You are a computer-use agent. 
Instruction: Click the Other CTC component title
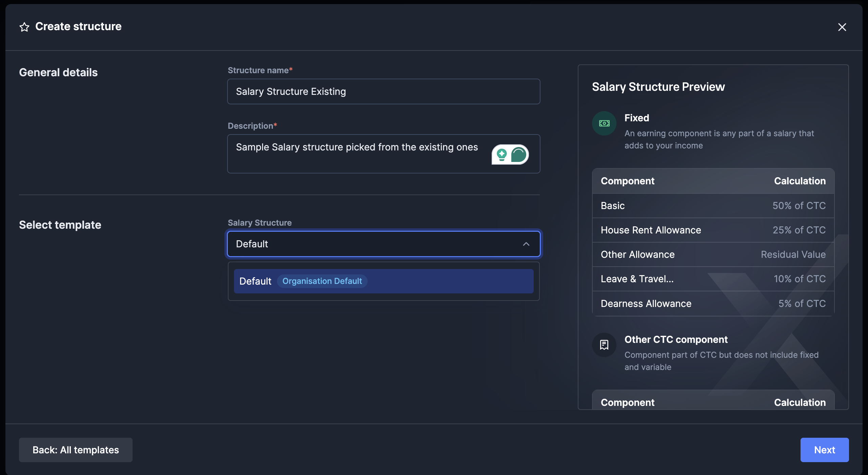676,339
